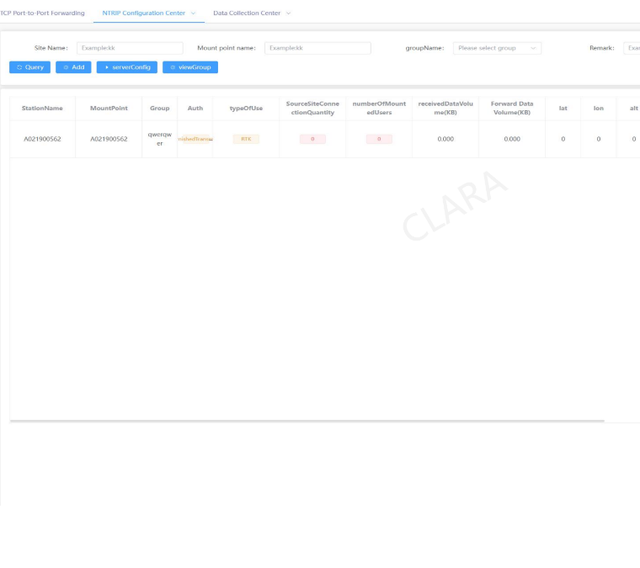Image resolution: width=640 pixels, height=568 pixels.
Task: Click the qwerqwer group cell
Action: click(x=160, y=139)
